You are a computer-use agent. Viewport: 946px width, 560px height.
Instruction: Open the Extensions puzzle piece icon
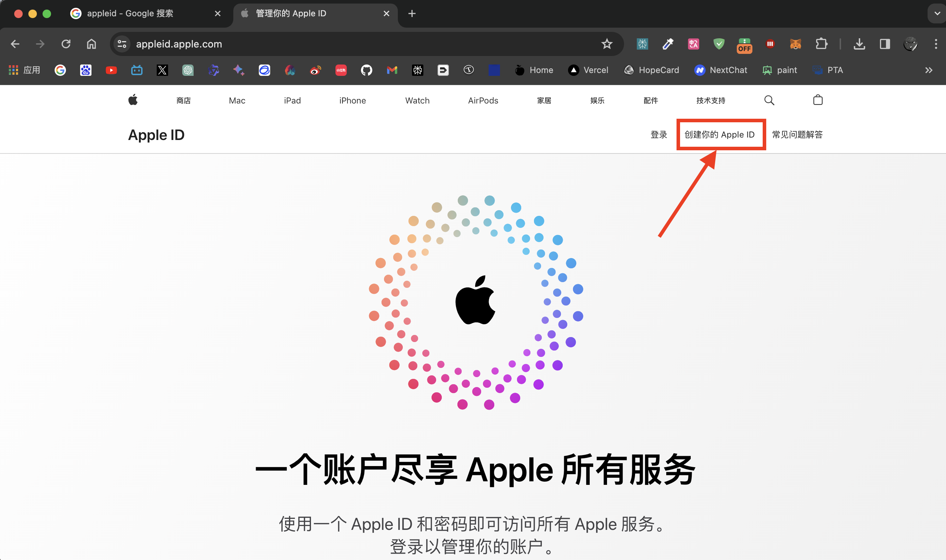tap(822, 44)
